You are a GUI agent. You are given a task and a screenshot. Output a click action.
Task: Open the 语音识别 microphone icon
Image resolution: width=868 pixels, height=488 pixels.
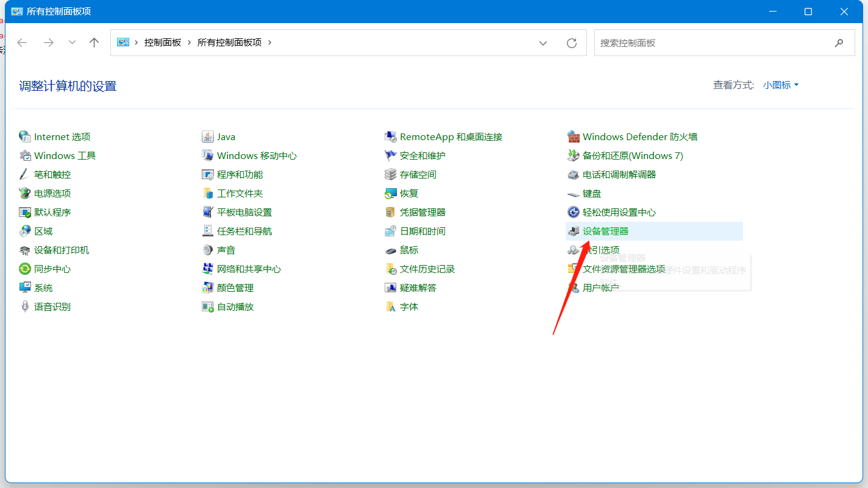click(x=24, y=306)
